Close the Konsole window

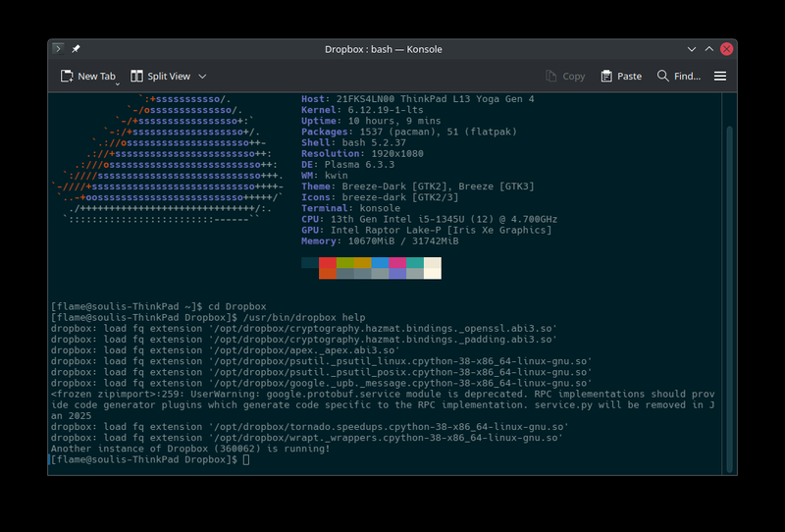[x=726, y=49]
